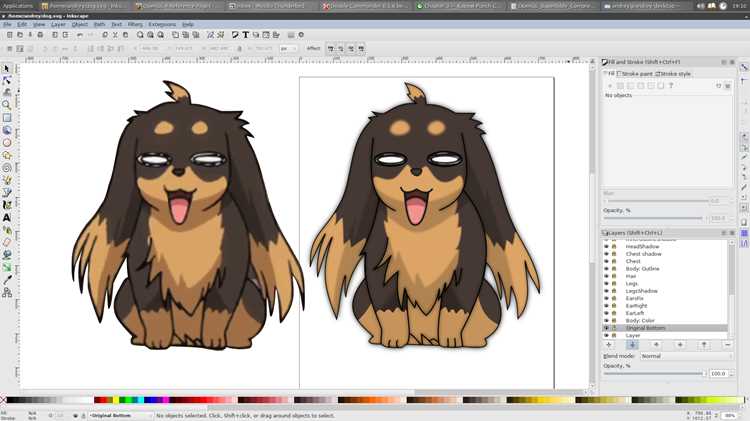Click the Cut scissors toolbar icon

115,35
